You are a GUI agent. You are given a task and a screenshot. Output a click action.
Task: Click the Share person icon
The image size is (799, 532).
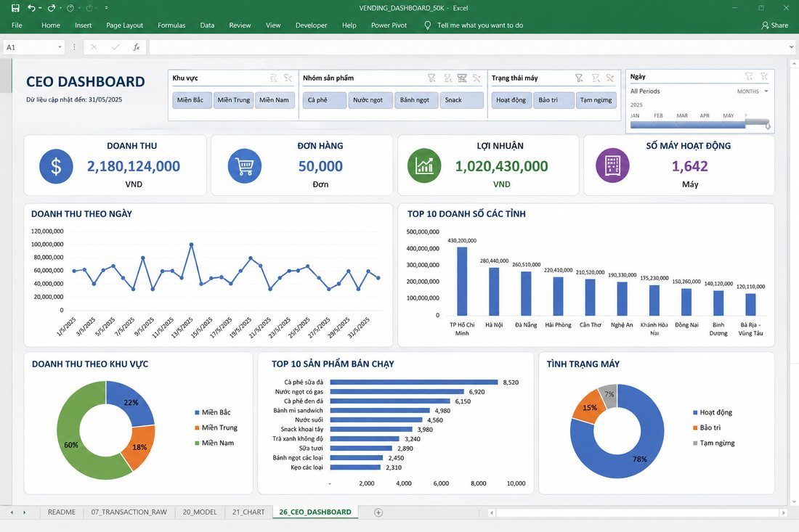point(765,25)
